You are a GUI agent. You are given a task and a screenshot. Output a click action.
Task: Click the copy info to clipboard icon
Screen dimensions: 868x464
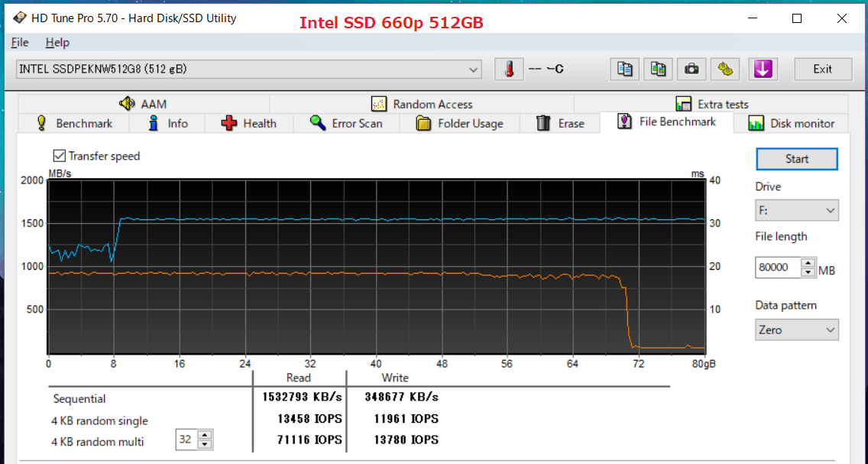(625, 70)
